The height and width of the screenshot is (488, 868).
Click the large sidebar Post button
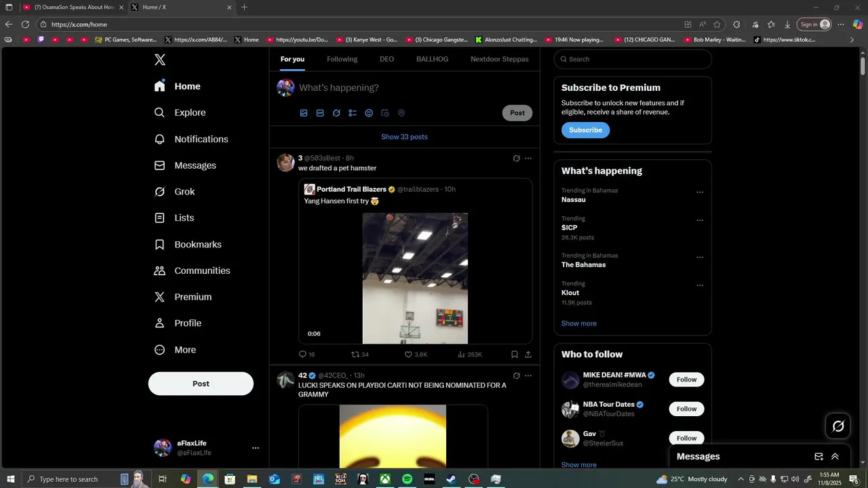tap(201, 384)
